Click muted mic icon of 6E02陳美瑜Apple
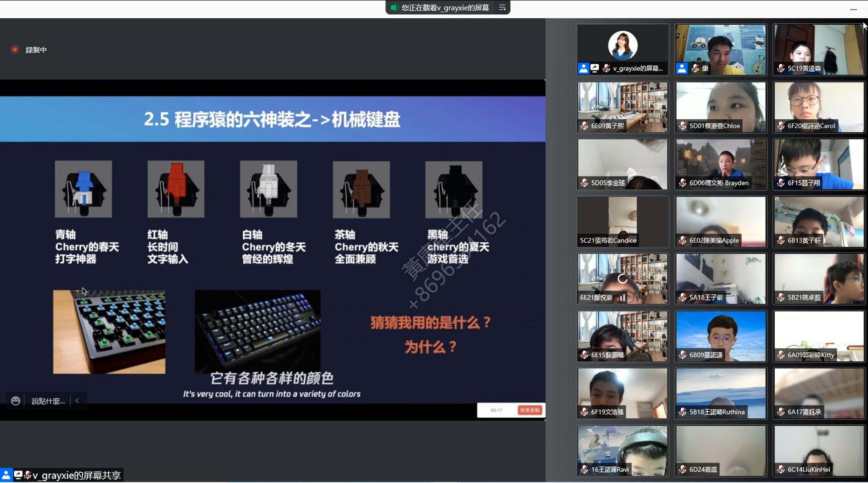This screenshot has width=868, height=483. [683, 240]
